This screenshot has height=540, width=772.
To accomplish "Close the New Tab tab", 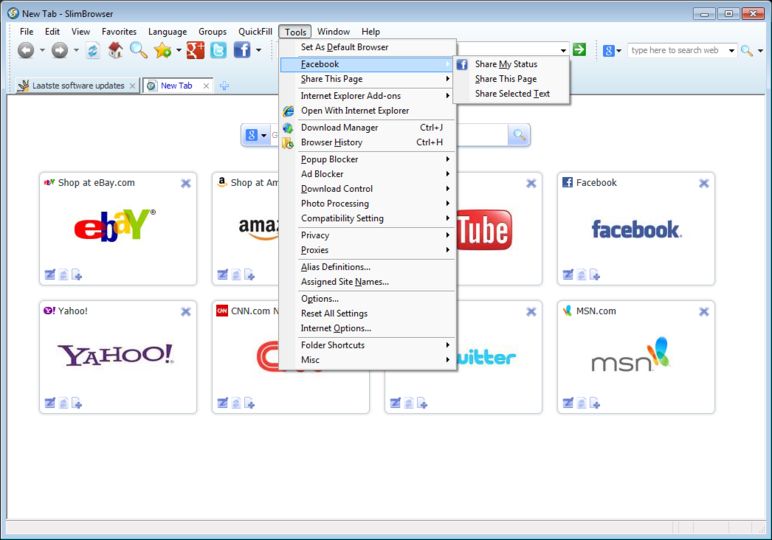I will click(x=206, y=86).
